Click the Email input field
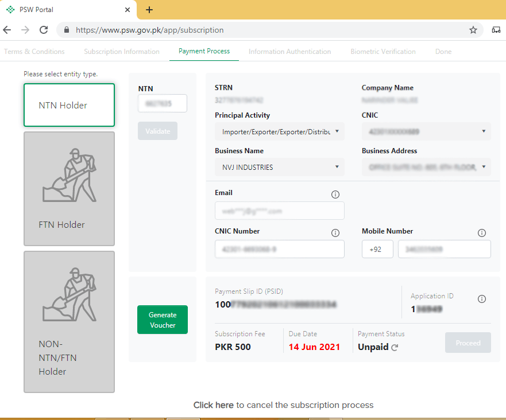 tap(280, 211)
